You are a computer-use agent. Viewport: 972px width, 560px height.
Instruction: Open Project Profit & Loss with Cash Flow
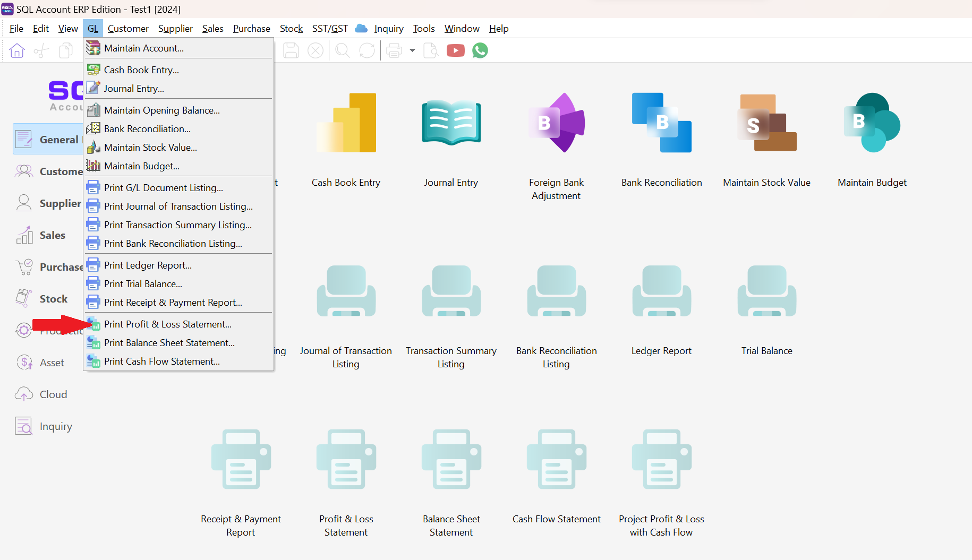click(661, 460)
